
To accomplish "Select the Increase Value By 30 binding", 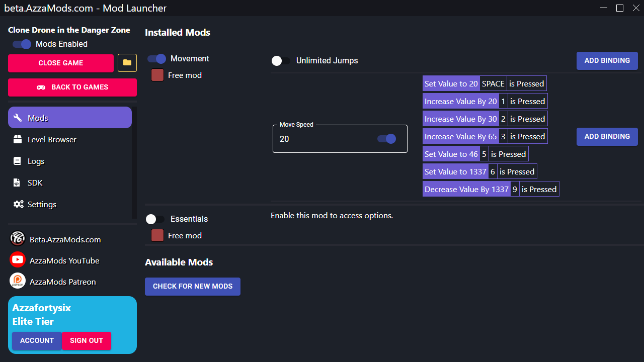I will click(485, 119).
